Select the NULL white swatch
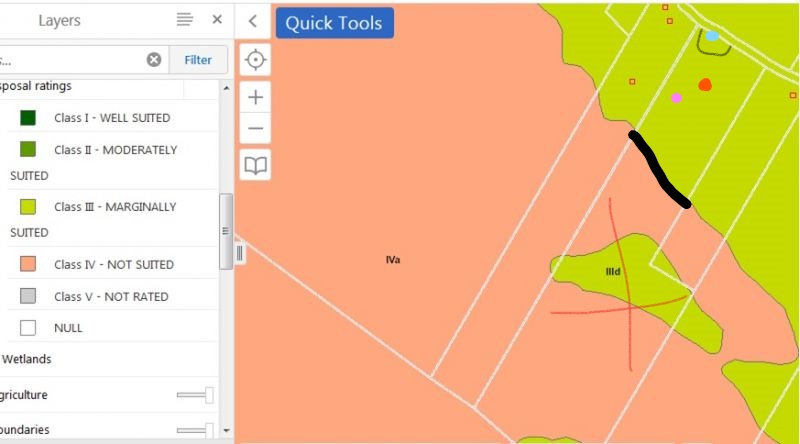 [28, 328]
